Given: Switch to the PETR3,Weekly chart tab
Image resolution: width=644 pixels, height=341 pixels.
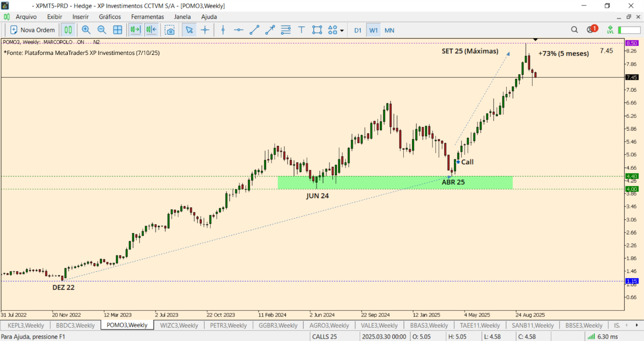Looking at the screenshot, I should pyautogui.click(x=228, y=325).
